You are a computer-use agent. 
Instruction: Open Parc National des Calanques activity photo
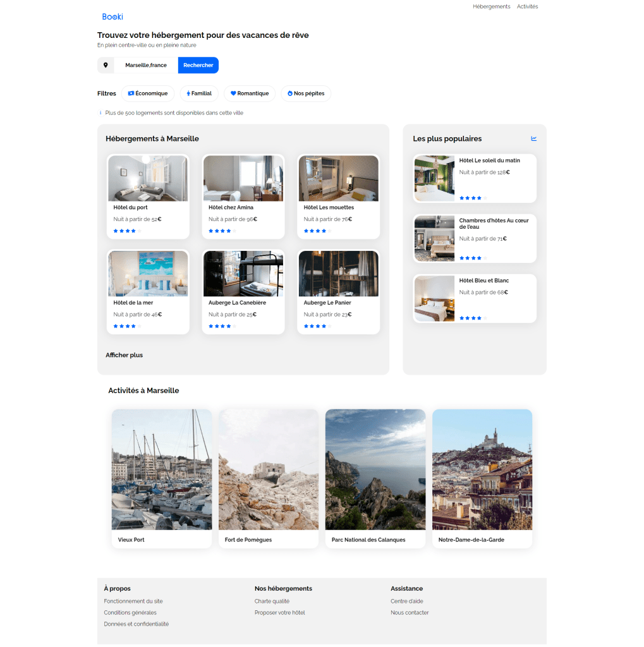click(375, 469)
